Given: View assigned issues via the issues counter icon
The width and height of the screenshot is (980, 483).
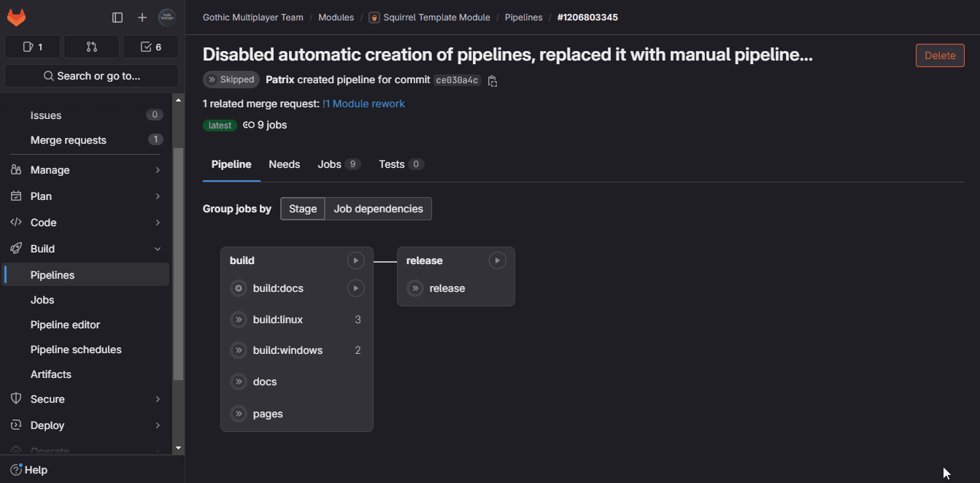Looking at the screenshot, I should click(32, 46).
